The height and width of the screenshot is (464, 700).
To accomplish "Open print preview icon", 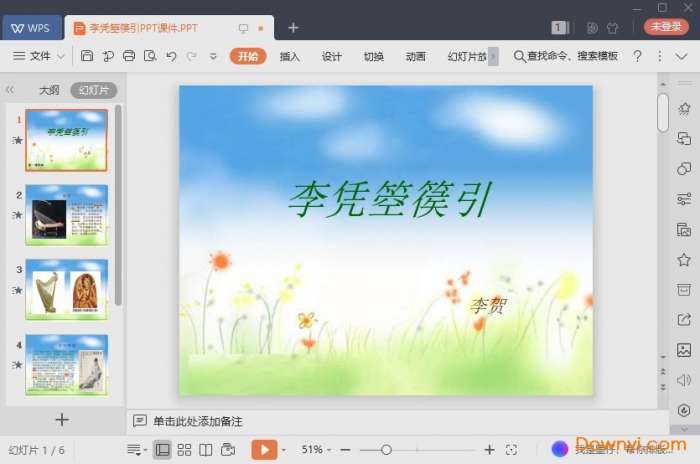I will pyautogui.click(x=150, y=56).
